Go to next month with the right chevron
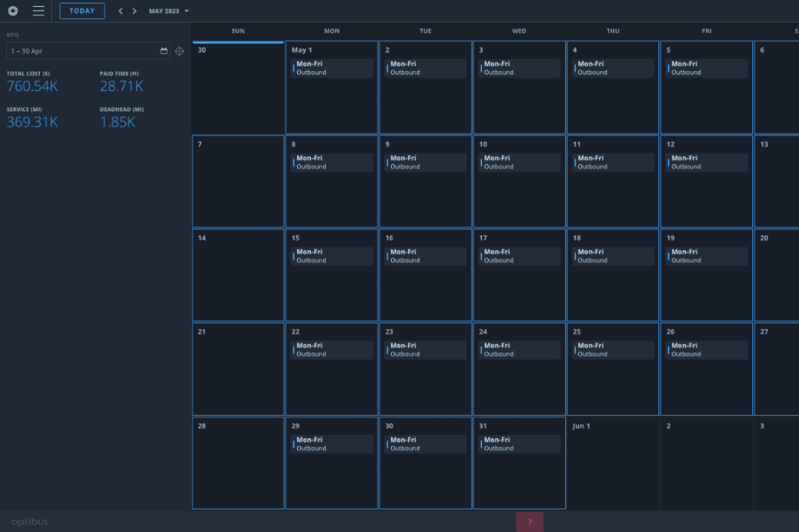Screen dimensions: 799x532 pos(135,11)
